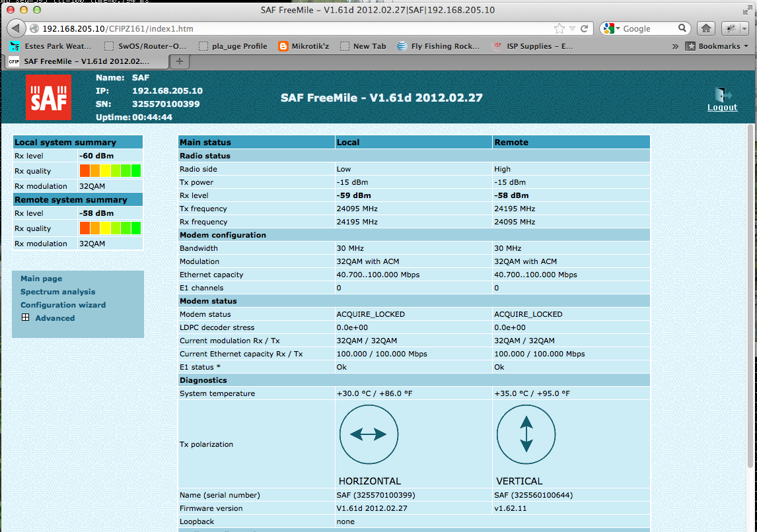This screenshot has height=532, width=757.
Task: Click local Modem status ACQUIRE_LOCKED
Action: [x=371, y=314]
